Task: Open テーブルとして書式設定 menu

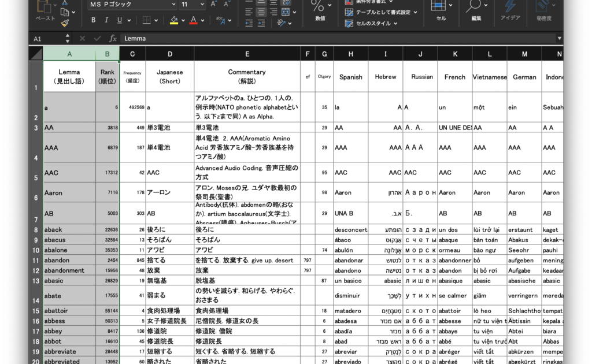Action: coord(382,13)
